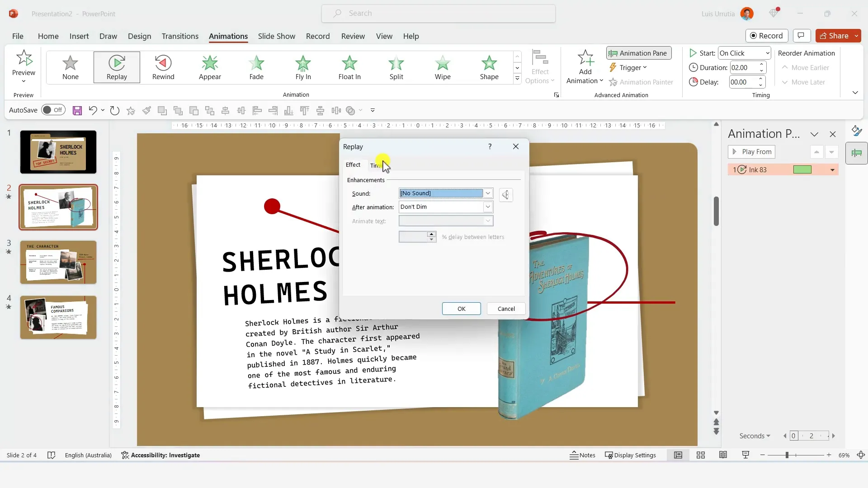Click the Record button at top right
This screenshot has width=868, height=488.
(767, 36)
